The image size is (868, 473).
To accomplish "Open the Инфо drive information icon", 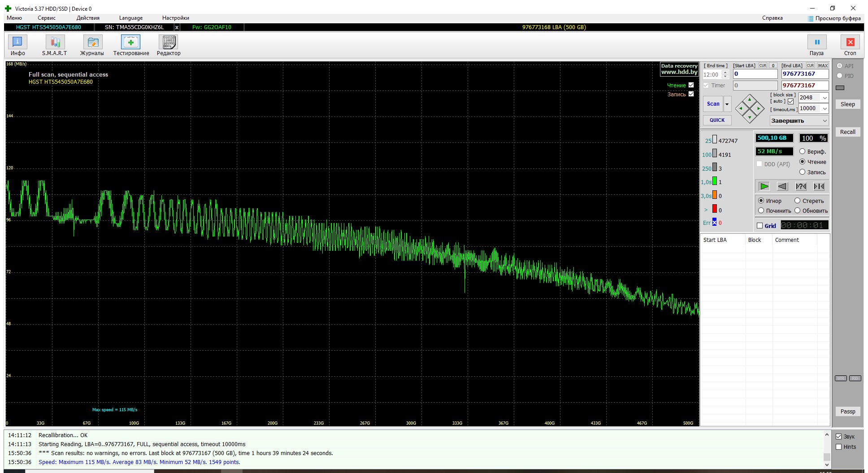I will click(x=17, y=45).
